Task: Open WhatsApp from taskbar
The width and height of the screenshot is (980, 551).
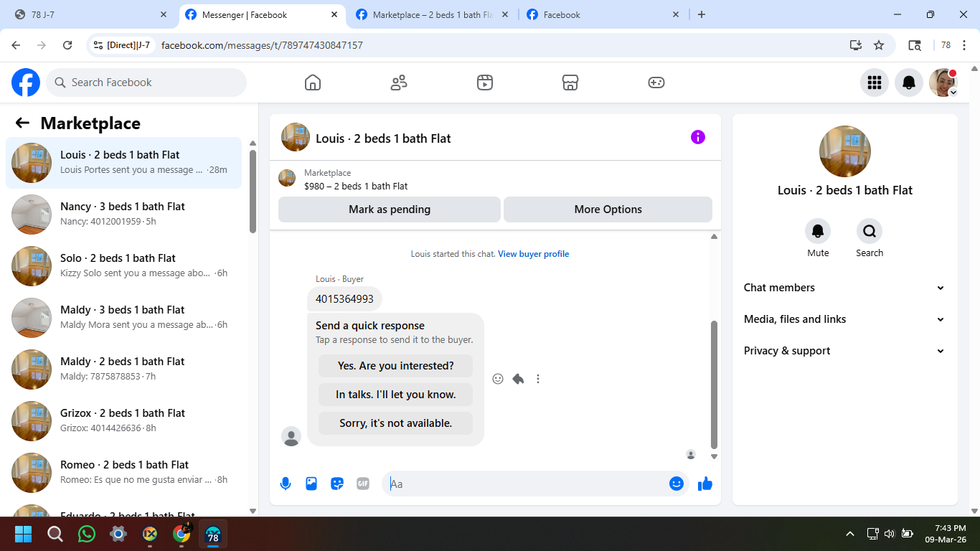Action: point(87,534)
